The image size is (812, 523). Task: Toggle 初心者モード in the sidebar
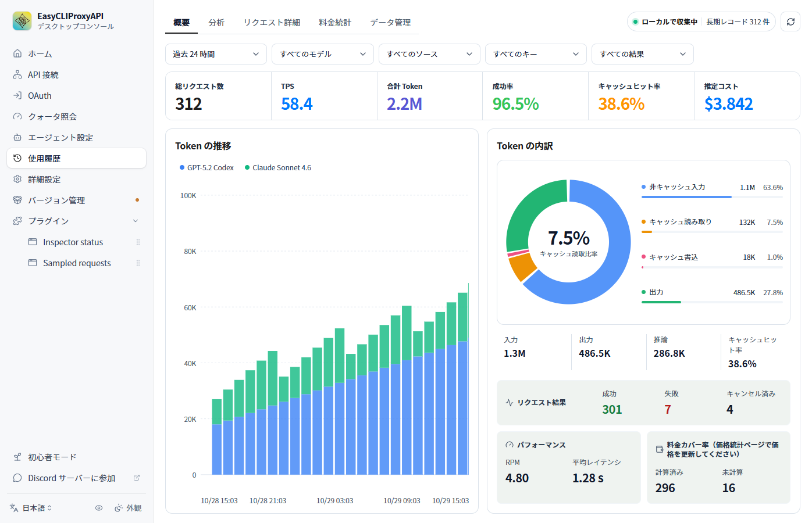[76, 457]
